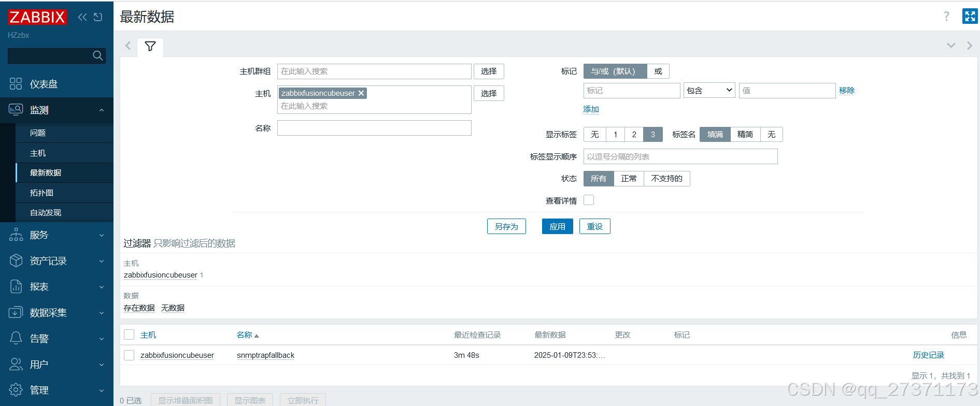980x406 pixels.
Task: Open the 自动发现 submenu item
Action: click(x=64, y=212)
